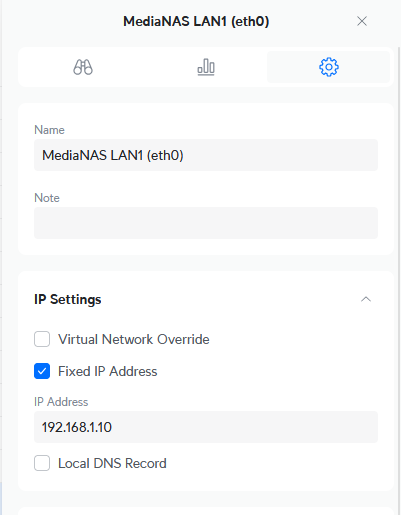401x515 pixels.
Task: Click the IP Settings section heading
Action: tap(68, 299)
